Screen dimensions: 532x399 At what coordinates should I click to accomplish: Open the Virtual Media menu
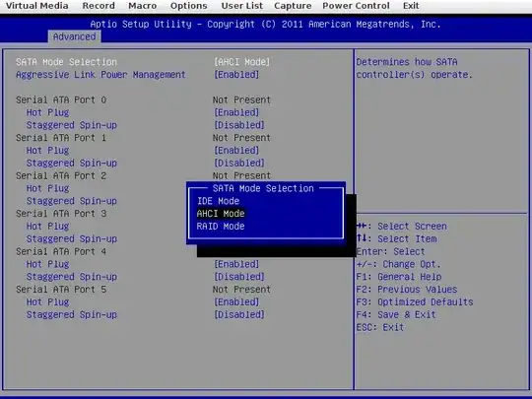tap(37, 6)
